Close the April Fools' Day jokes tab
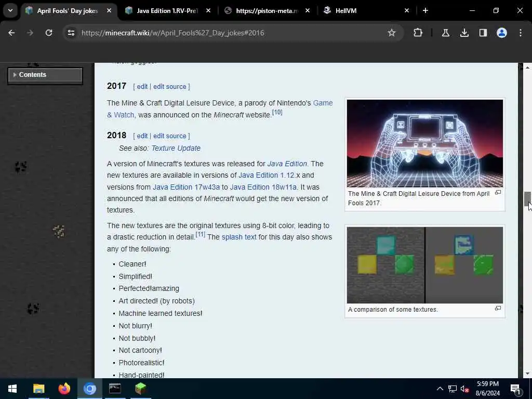Viewport: 532px width, 399px height. tap(109, 11)
